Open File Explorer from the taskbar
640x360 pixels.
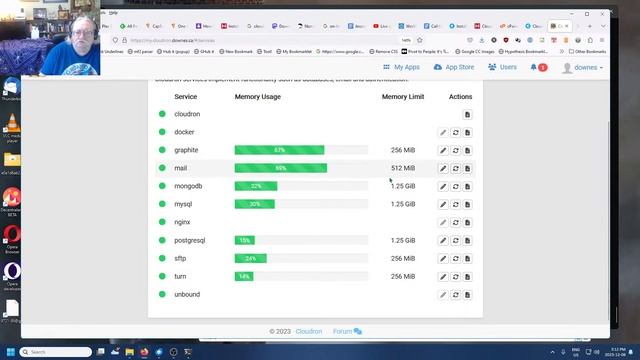(129, 352)
